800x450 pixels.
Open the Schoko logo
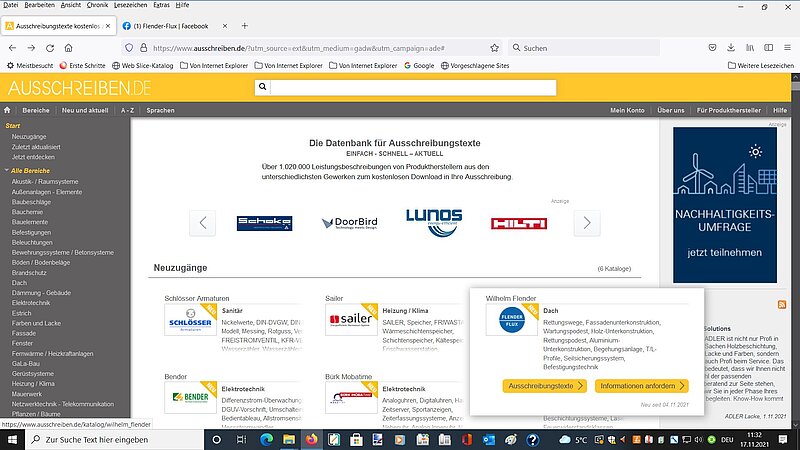pos(264,223)
